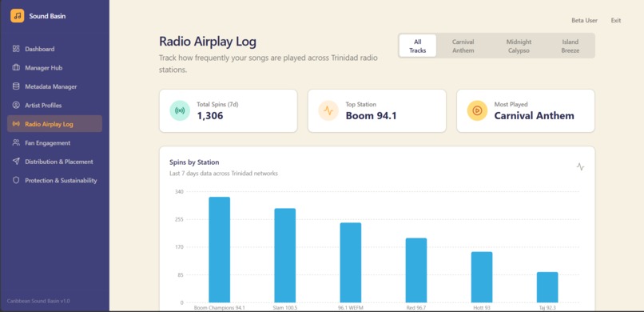Click the Beta User link
Image resolution: width=644 pixels, height=312 pixels.
(584, 20)
